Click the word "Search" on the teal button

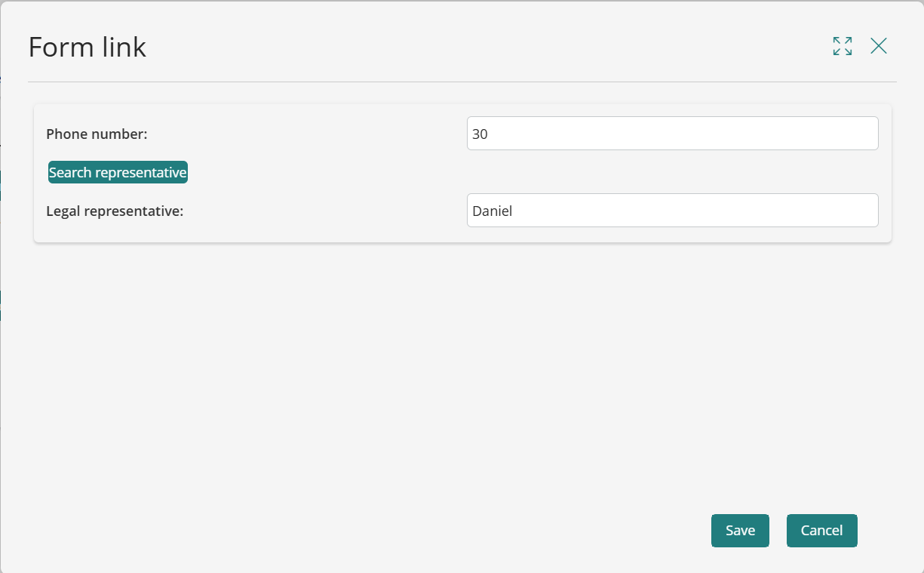(69, 173)
